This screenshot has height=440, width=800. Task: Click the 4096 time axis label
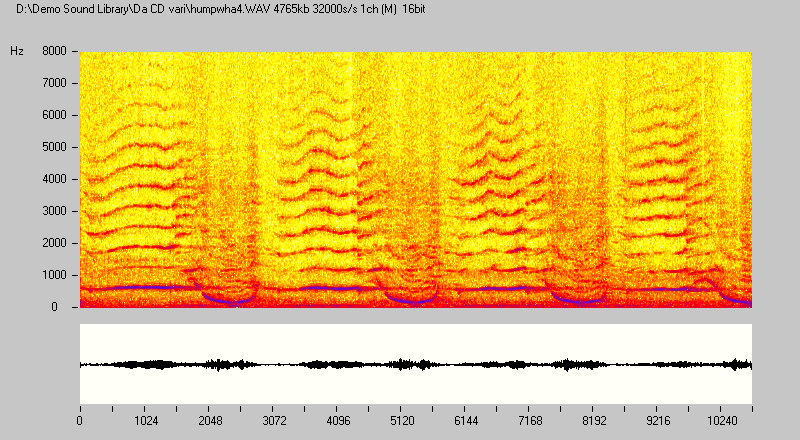click(338, 421)
